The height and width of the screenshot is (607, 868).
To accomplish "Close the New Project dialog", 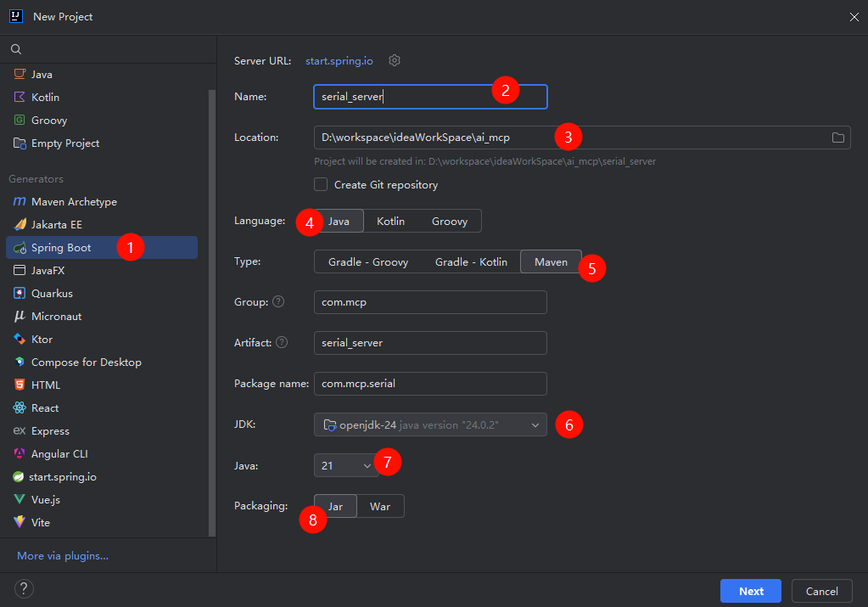I will pyautogui.click(x=854, y=17).
